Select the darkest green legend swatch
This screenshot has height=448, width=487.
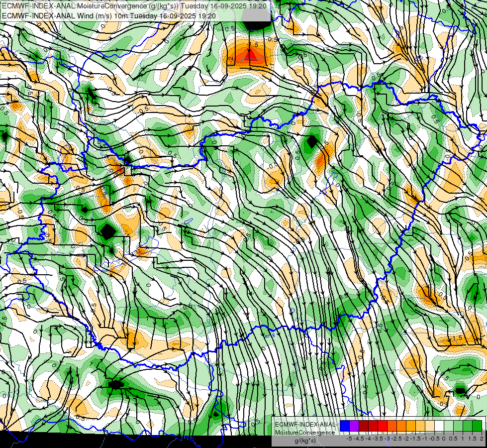pos(477,426)
